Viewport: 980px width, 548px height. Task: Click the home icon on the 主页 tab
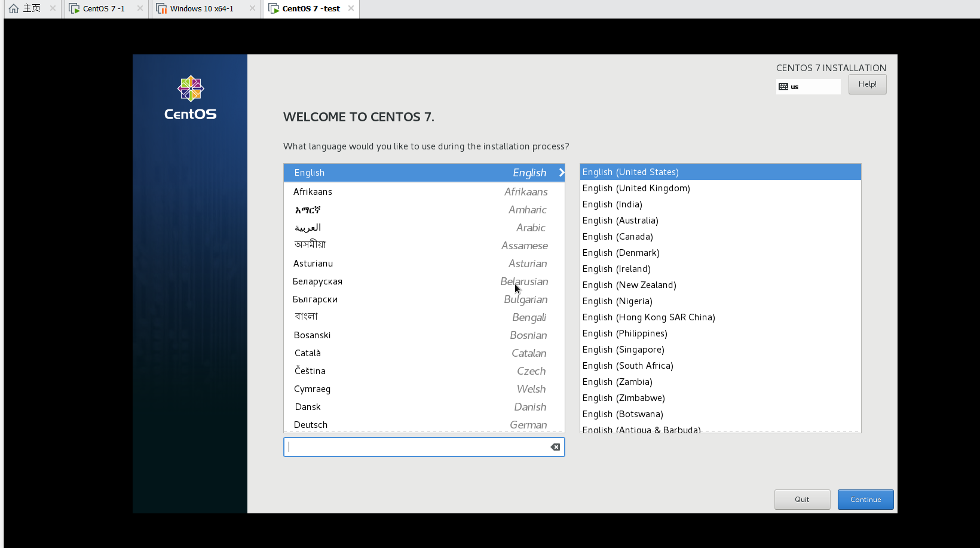[x=14, y=8]
